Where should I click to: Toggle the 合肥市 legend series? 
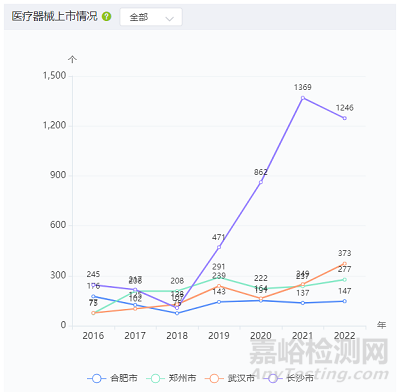112,378
